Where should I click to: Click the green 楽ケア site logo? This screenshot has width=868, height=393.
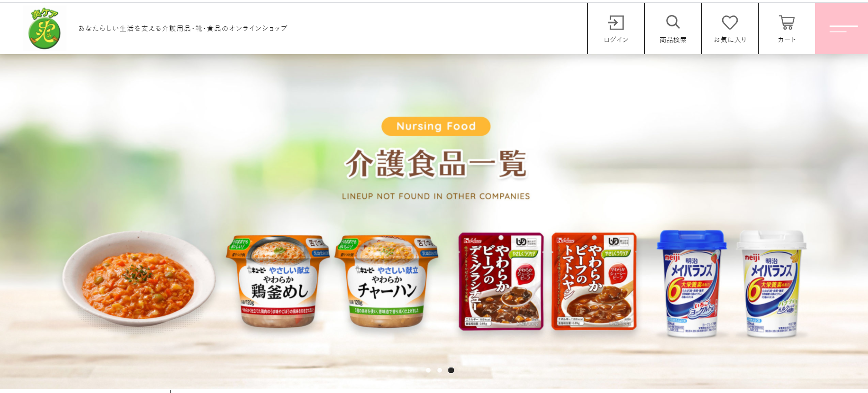[x=45, y=28]
